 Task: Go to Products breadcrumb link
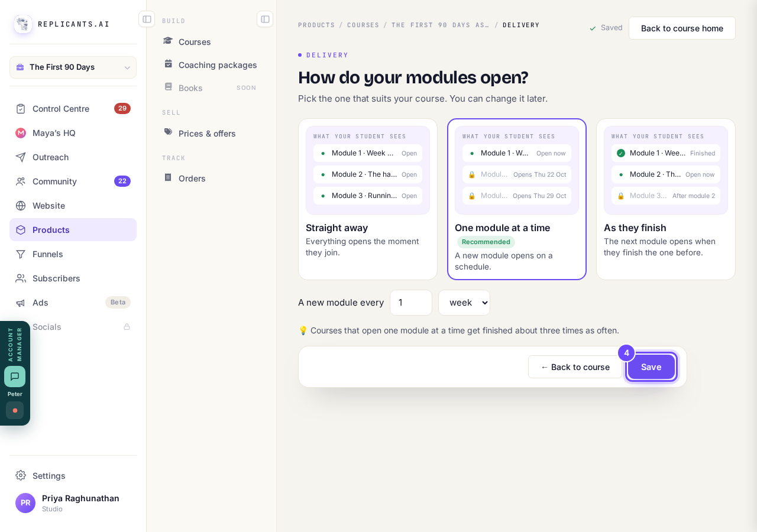[x=316, y=25]
